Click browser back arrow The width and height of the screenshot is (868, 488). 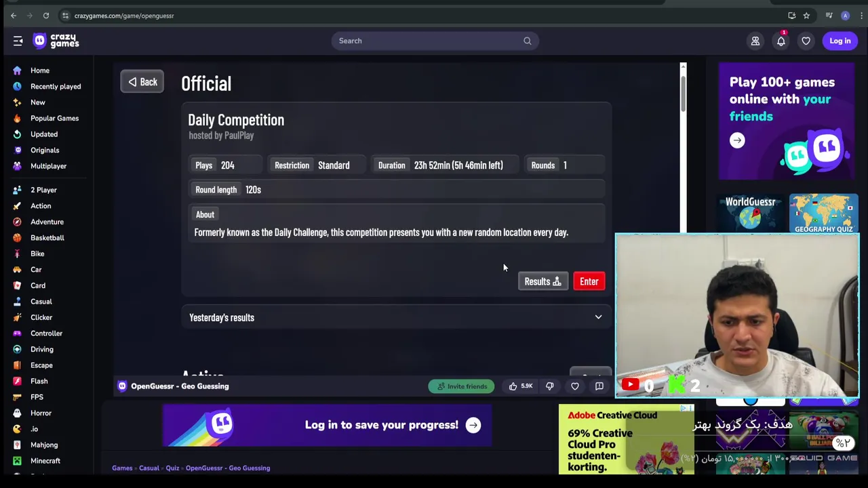pyautogui.click(x=14, y=16)
